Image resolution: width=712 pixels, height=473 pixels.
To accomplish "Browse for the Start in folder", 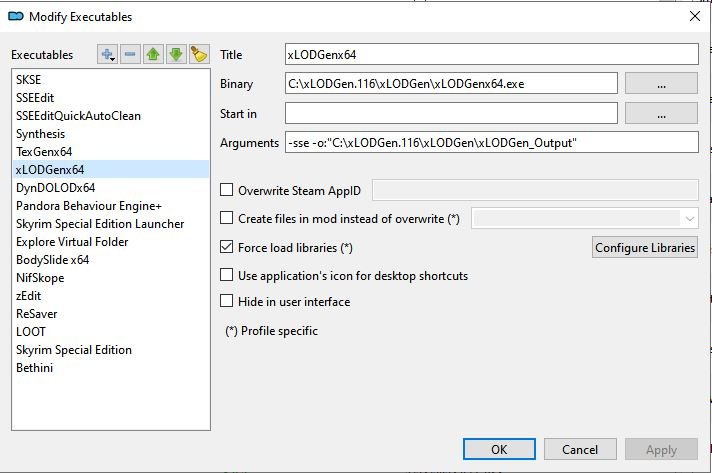I will point(661,113).
